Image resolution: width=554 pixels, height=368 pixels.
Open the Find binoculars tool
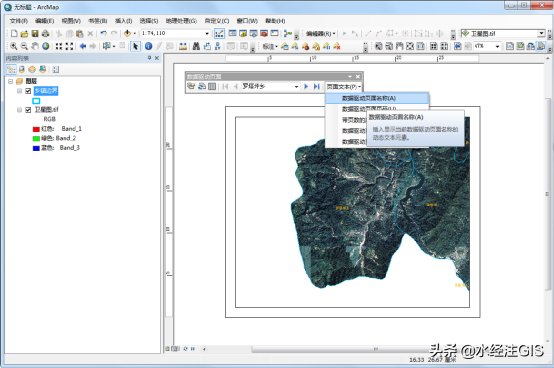coord(196,46)
